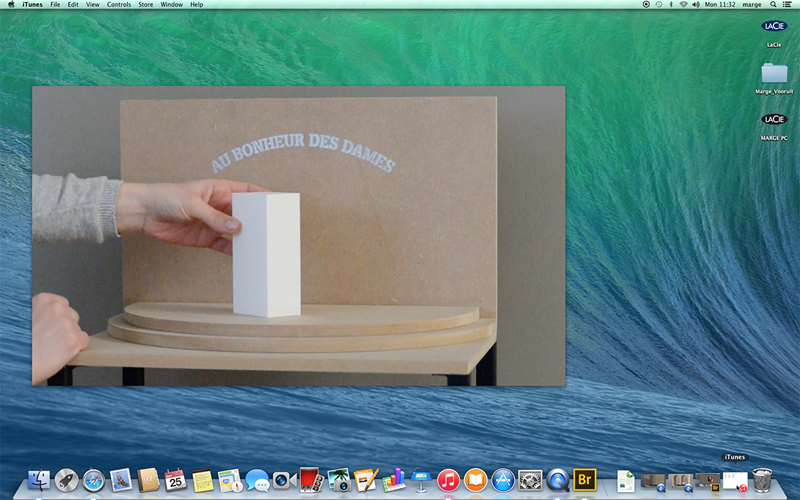The image size is (800, 500).
Task: Launch Adobe Bridge from the dock
Action: coord(584,480)
